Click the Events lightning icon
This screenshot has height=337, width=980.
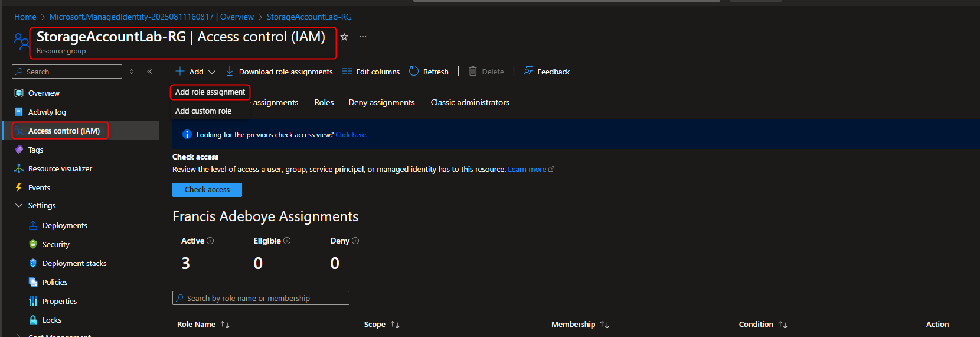pos(19,187)
